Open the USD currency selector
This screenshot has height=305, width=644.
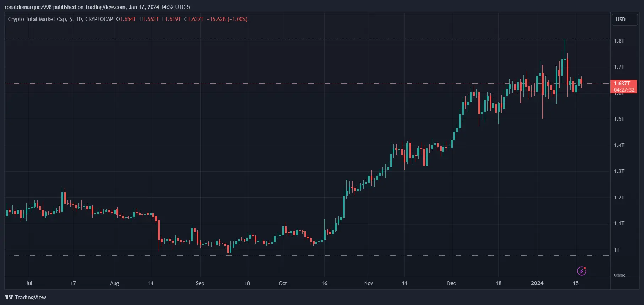[x=624, y=20]
